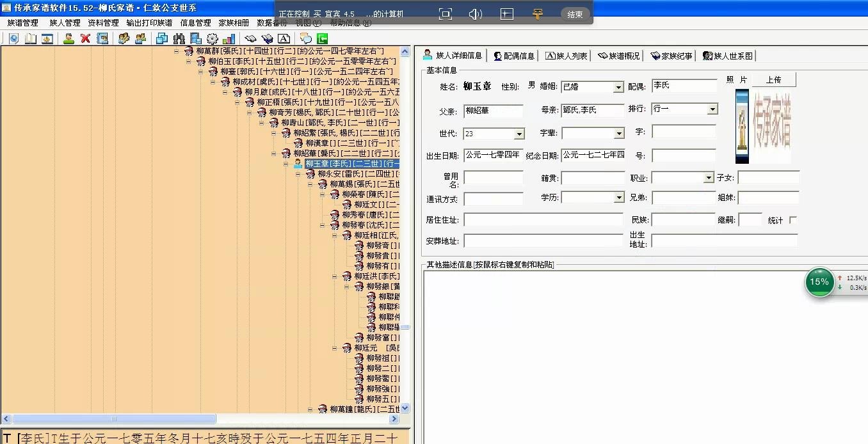
Task: Click the speaker icon in remote control bar
Action: [x=475, y=14]
